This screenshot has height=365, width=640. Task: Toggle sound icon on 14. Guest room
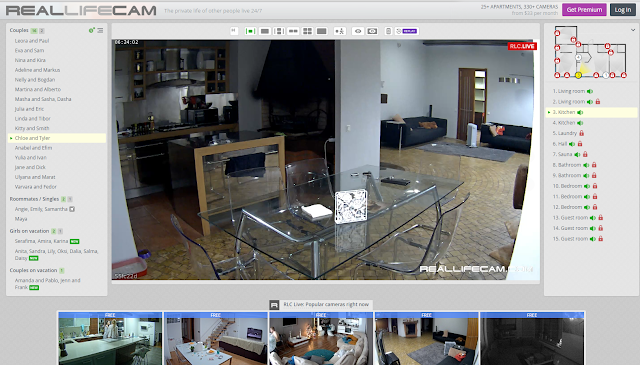pos(593,228)
